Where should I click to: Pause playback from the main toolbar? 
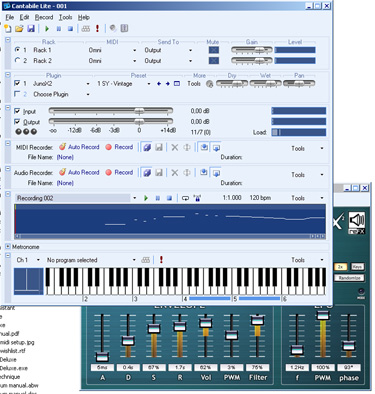[x=59, y=29]
